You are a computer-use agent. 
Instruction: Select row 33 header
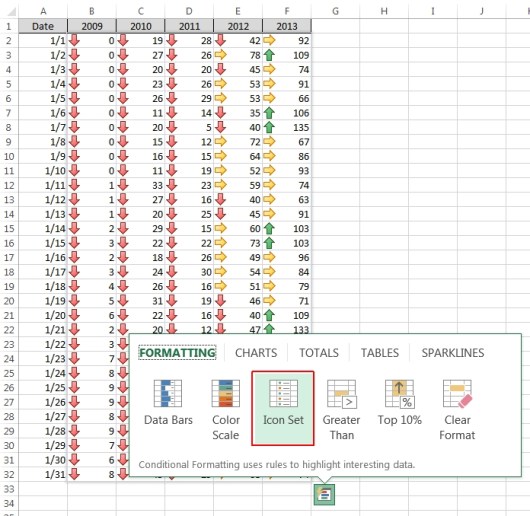pyautogui.click(x=9, y=489)
